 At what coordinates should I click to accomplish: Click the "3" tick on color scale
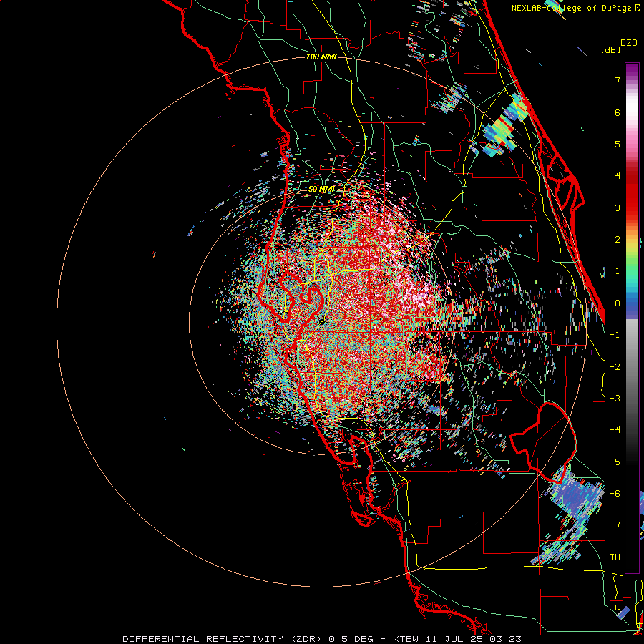coord(618,208)
